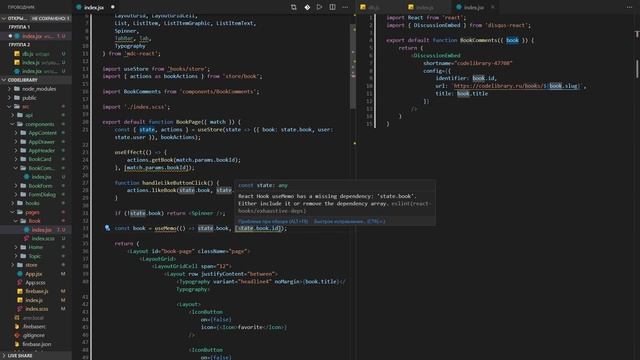This screenshot has height=360, width=640.
Task: Click the useMemo call in the left editor
Action: [165, 228]
